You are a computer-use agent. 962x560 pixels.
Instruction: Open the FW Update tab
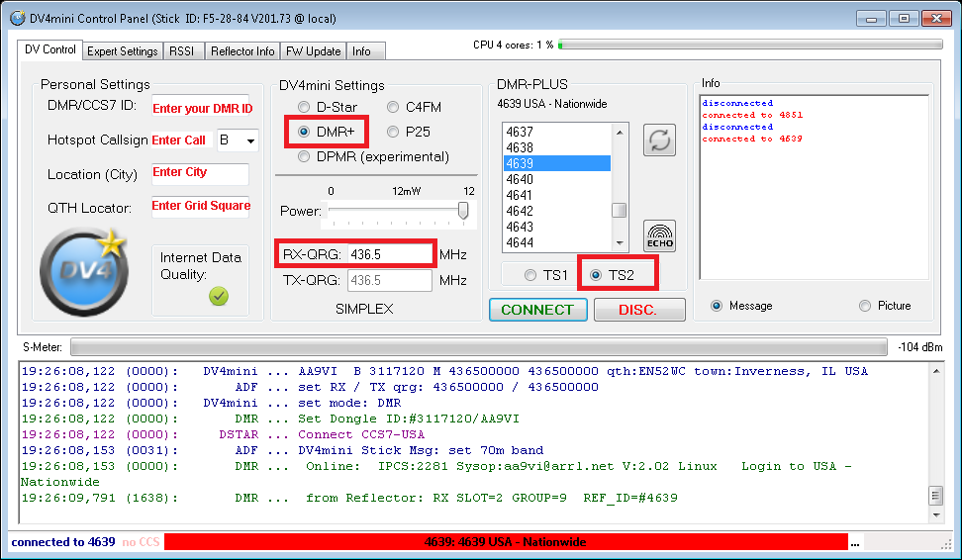pyautogui.click(x=314, y=51)
